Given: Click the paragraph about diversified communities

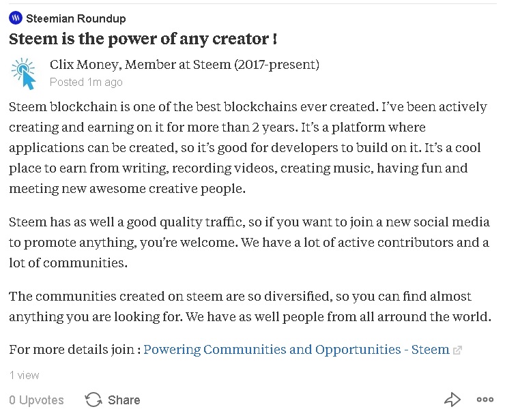Looking at the screenshot, I should (x=250, y=306).
